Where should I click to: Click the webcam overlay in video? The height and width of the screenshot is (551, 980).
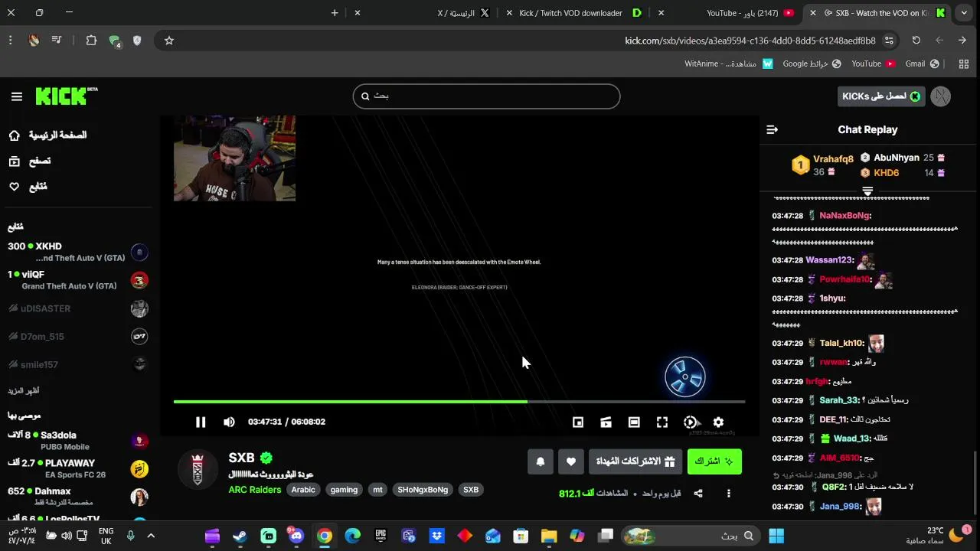(x=234, y=158)
